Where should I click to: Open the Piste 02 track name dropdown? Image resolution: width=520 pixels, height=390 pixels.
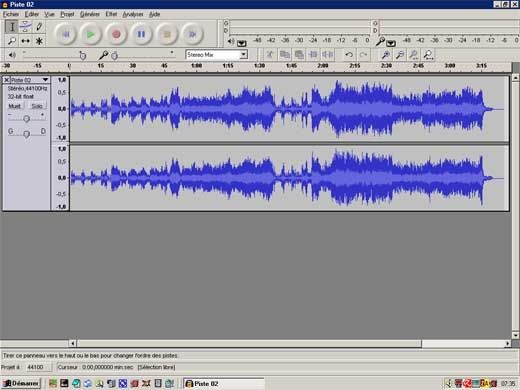[45, 80]
